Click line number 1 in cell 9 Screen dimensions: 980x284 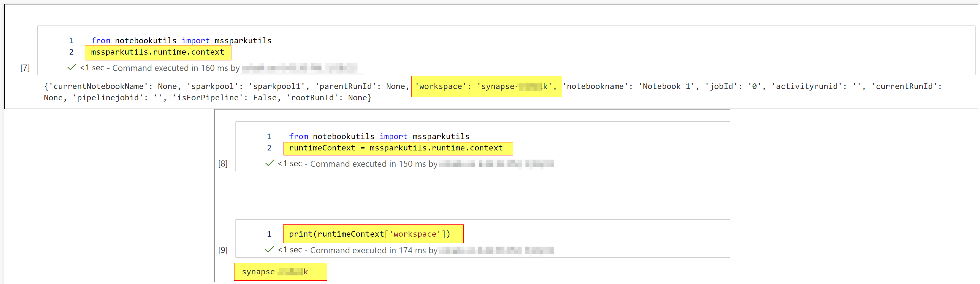[269, 234]
